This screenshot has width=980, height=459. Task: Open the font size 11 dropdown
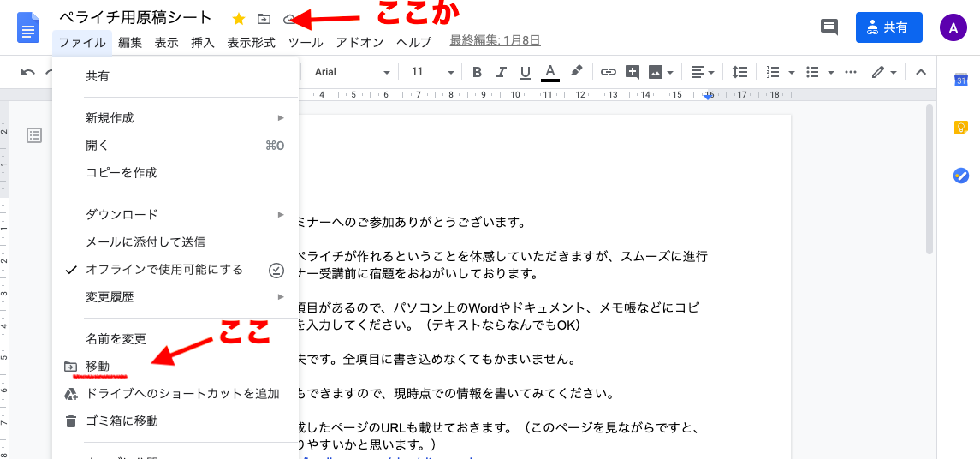432,72
